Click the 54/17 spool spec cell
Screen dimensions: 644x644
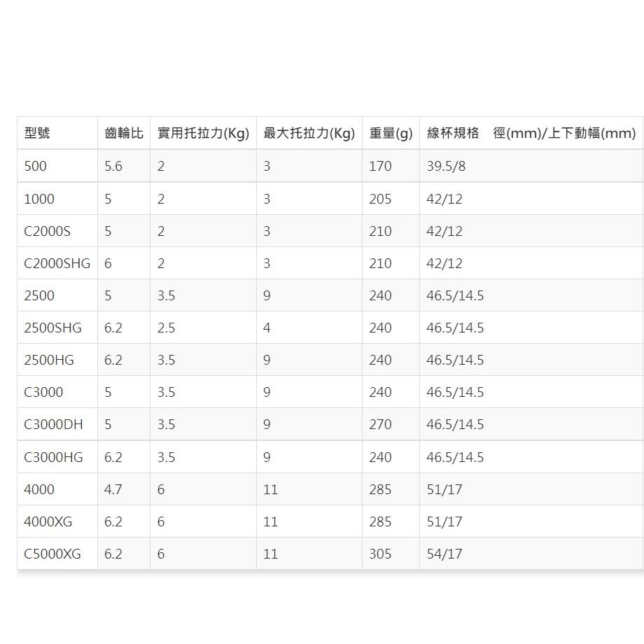(444, 554)
